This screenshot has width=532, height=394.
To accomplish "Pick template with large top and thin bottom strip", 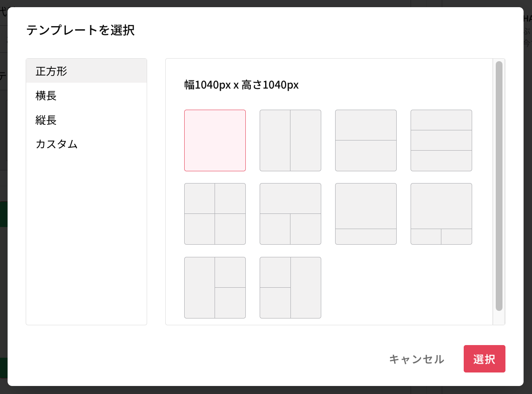I will click(366, 214).
